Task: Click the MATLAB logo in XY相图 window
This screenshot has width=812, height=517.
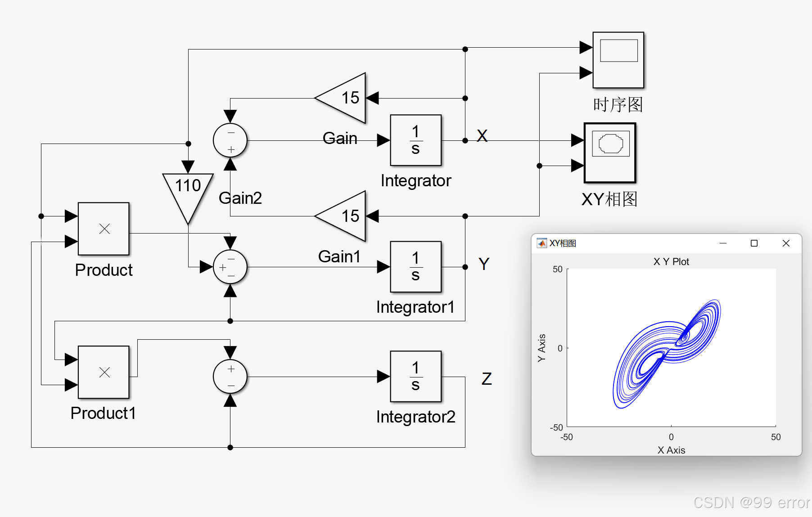Action: tap(541, 243)
